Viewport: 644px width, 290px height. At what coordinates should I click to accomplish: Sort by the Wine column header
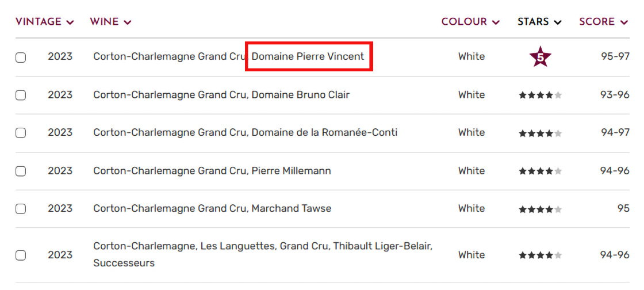[110, 22]
